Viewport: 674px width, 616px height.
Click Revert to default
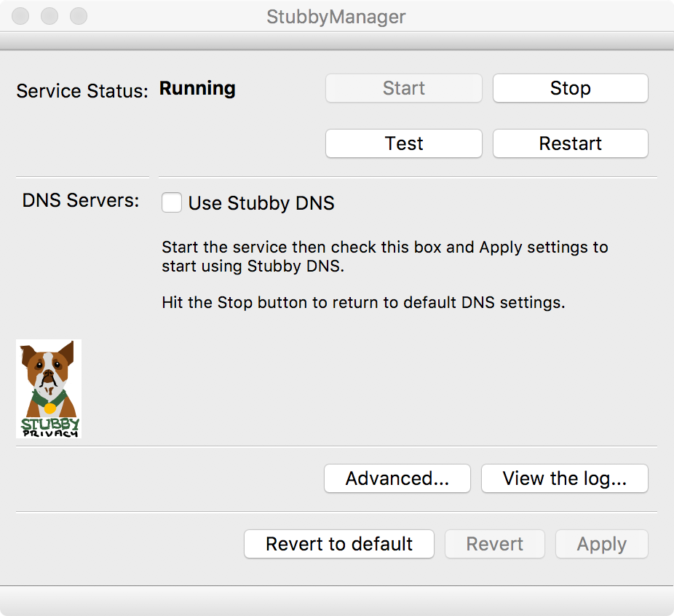[x=339, y=544]
